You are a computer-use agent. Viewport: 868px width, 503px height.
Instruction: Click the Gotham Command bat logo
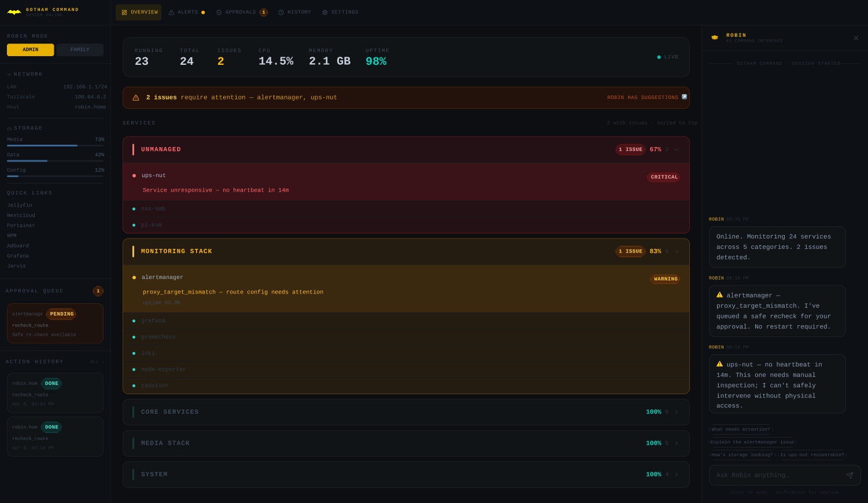tap(14, 12)
